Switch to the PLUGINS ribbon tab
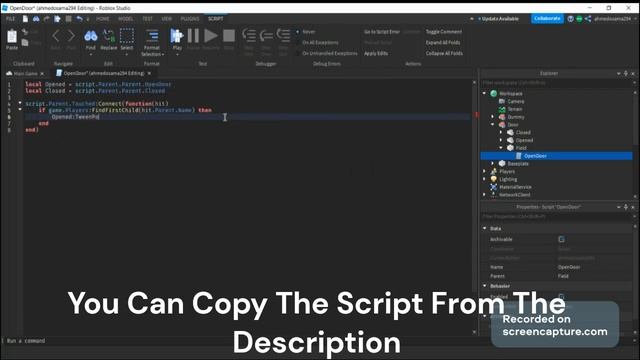The height and width of the screenshot is (360, 640). click(x=190, y=19)
